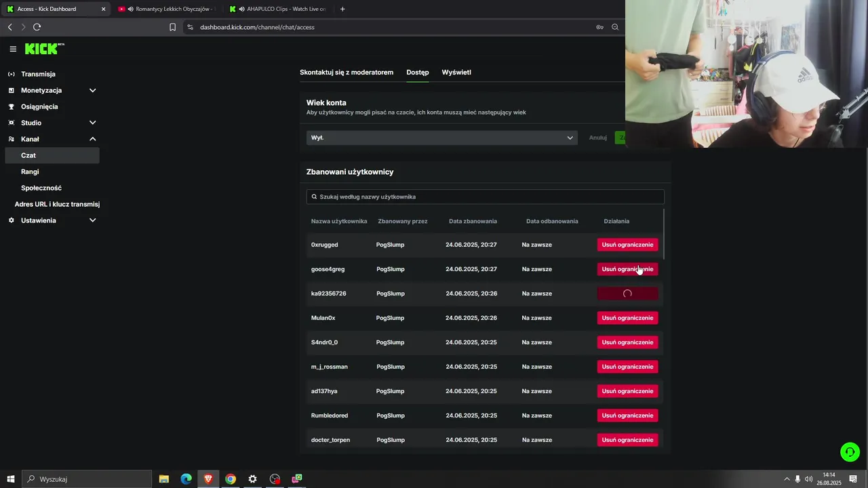Click the zoom magnifier icon in address bar
This screenshot has height=488, width=868.
(615, 27)
